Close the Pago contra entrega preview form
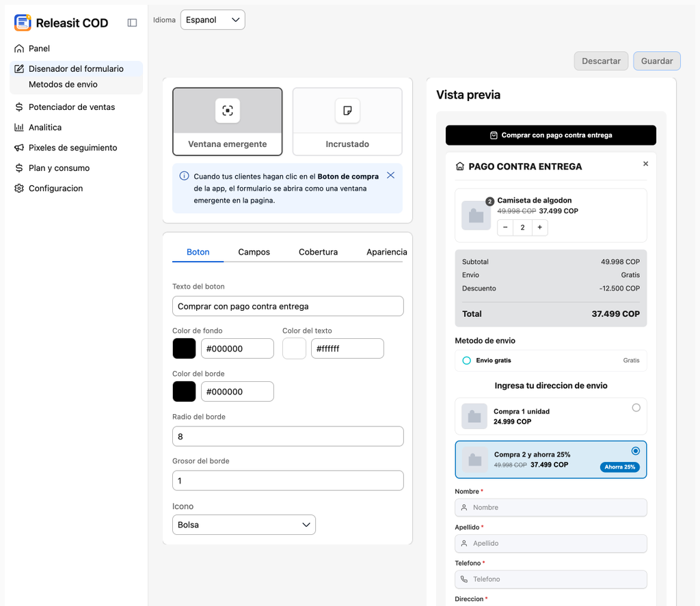The height and width of the screenshot is (606, 700). tap(645, 164)
